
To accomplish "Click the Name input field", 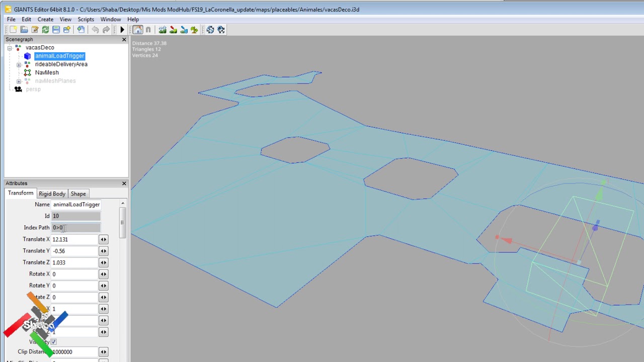I will [76, 205].
